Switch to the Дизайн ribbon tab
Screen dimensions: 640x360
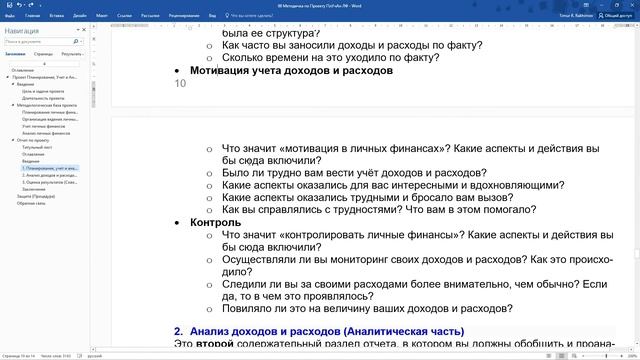tap(80, 16)
